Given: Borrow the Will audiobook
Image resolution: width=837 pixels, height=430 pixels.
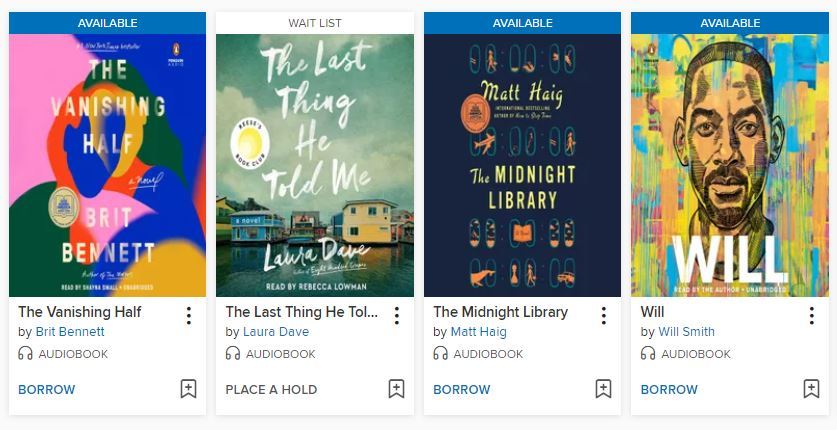Looking at the screenshot, I should pyautogui.click(x=669, y=389).
